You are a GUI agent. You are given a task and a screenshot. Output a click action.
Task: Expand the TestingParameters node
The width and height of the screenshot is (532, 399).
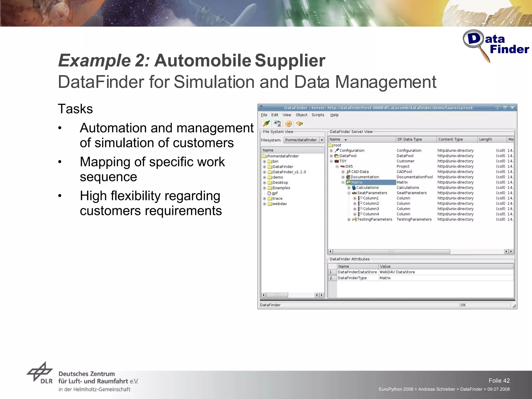[349, 220]
